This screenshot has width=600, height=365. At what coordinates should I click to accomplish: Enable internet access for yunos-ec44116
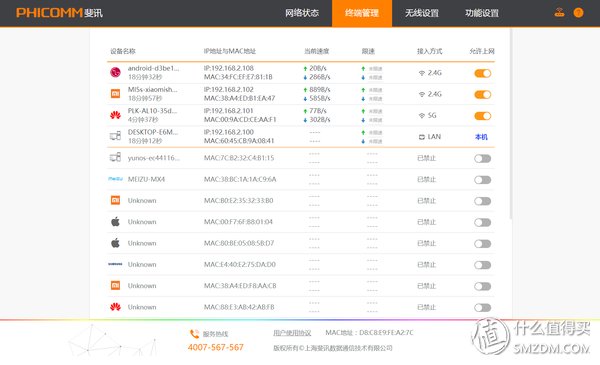click(x=483, y=158)
